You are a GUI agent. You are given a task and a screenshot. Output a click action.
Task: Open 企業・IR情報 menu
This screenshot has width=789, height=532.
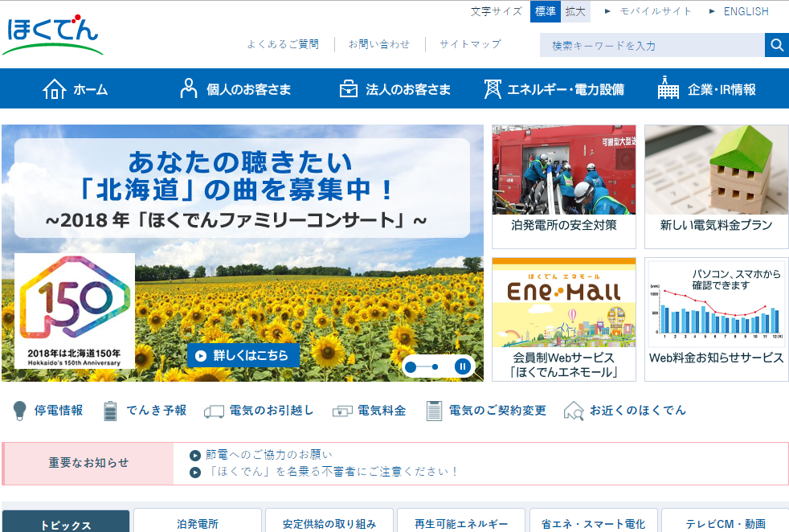pyautogui.click(x=707, y=89)
